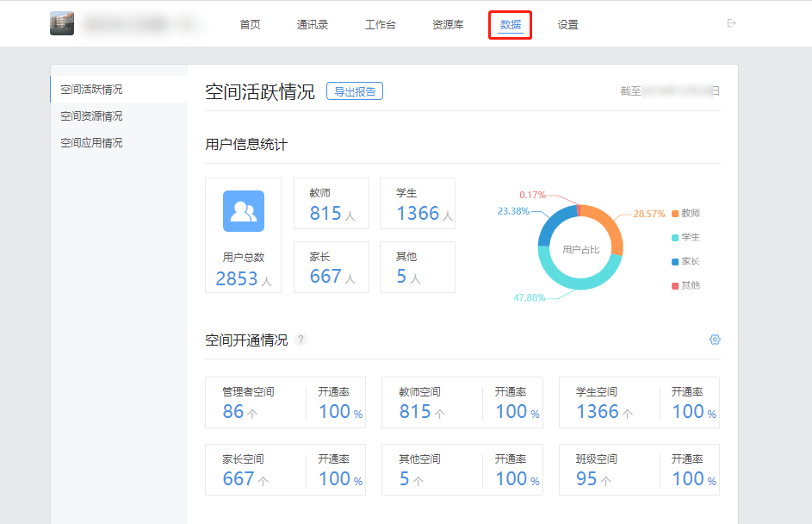Open the 设置 navigation tab

pos(567,25)
